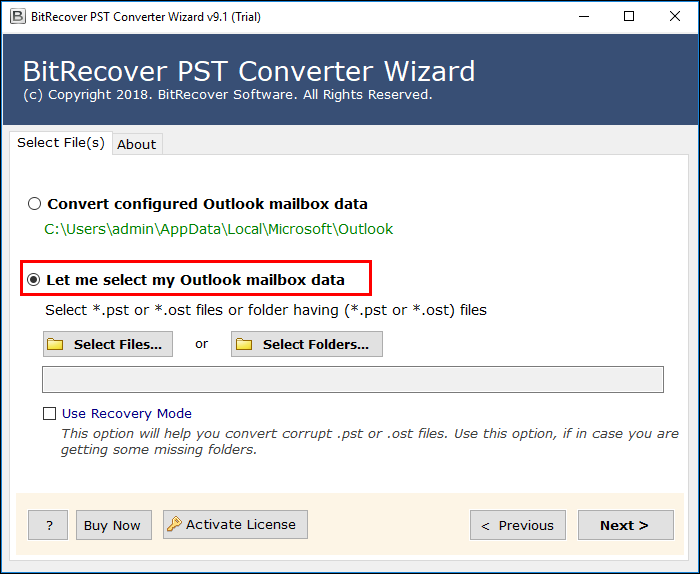This screenshot has height=574, width=700.
Task: Click the Outlook AppData path text
Action: point(218,229)
